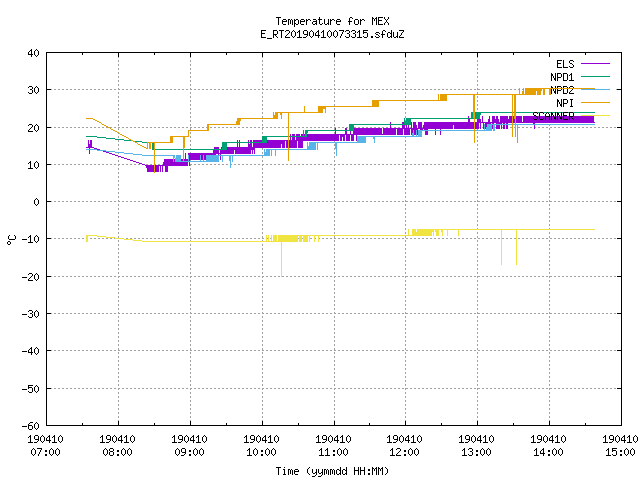Click the NPD1 legend label
Screen dimensions: 640x480
click(562, 77)
